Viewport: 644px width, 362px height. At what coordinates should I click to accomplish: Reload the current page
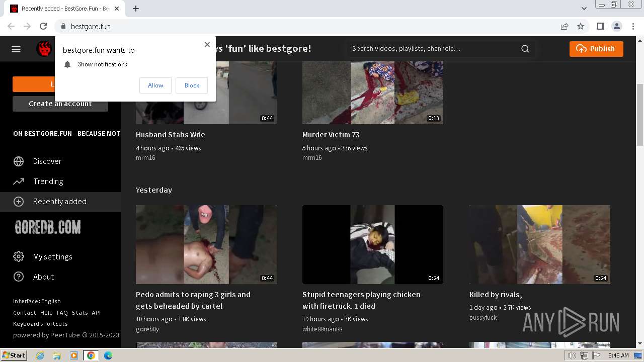pyautogui.click(x=43, y=26)
